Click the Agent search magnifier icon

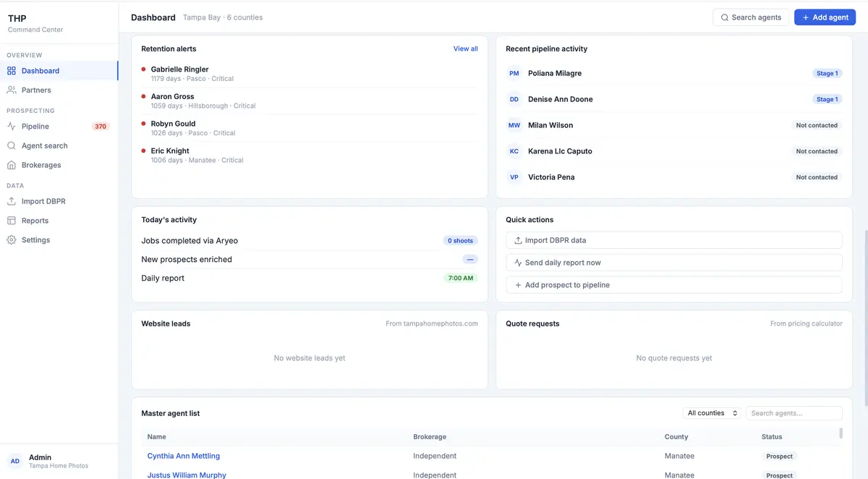[x=12, y=145]
